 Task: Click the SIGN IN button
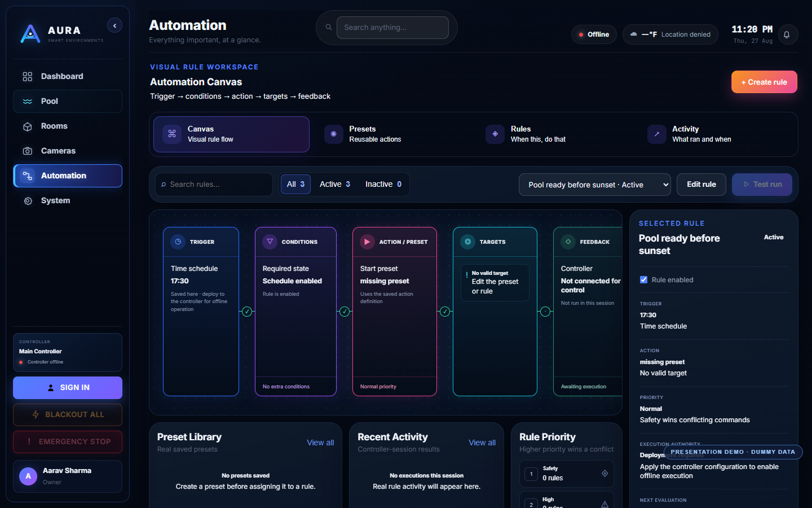(x=68, y=388)
